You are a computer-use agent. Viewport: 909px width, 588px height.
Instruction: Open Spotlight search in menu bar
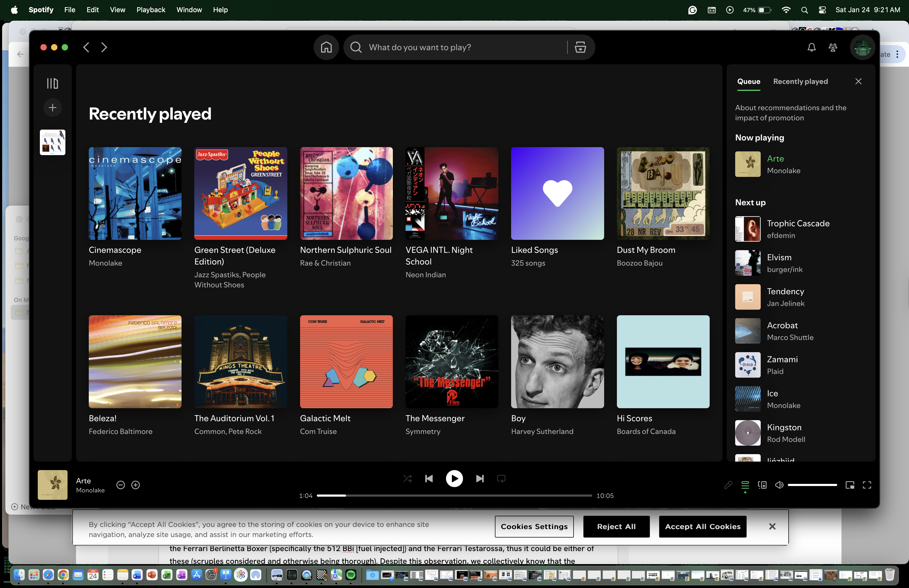804,10
